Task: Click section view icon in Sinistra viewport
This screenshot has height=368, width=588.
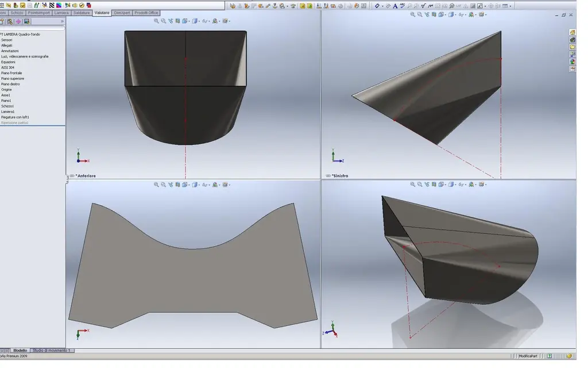Action: (434, 14)
